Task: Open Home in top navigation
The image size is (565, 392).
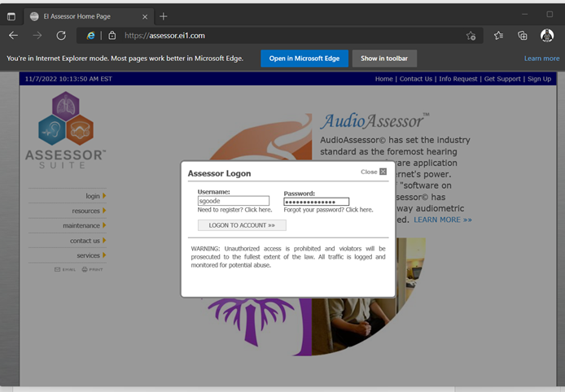Action: tap(383, 79)
